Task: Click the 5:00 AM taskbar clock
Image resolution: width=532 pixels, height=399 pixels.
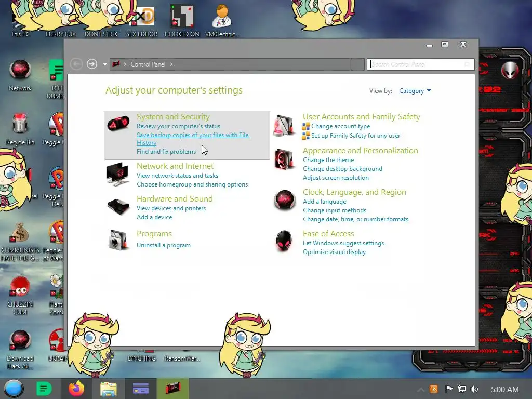Action: 505,390
